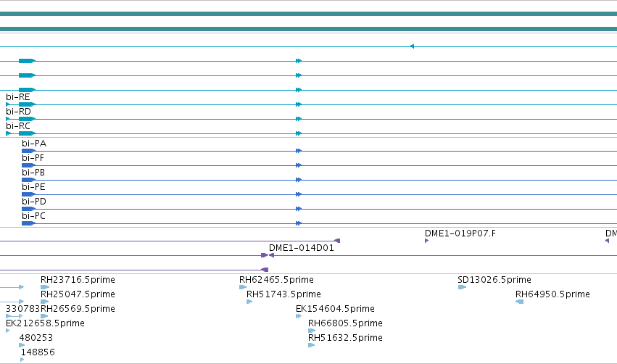Click the arrow glyph under RH66805.5prime
Image resolution: width=617 pixels, height=364 pixels.
click(x=312, y=331)
